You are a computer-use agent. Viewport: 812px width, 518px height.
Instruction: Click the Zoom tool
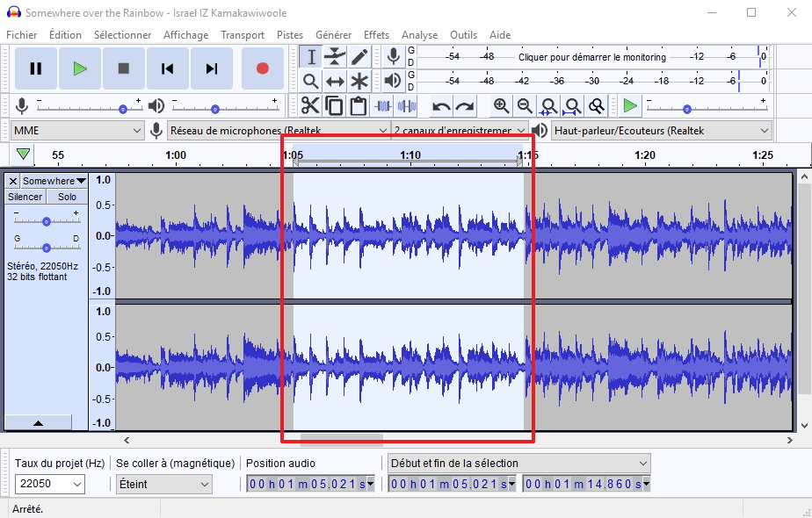click(311, 81)
